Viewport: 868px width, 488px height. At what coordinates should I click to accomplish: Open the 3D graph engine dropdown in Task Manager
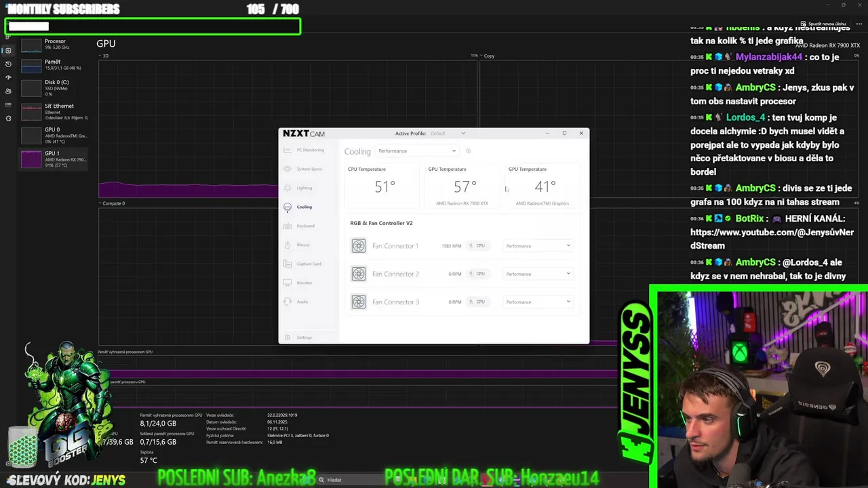pyautogui.click(x=104, y=56)
